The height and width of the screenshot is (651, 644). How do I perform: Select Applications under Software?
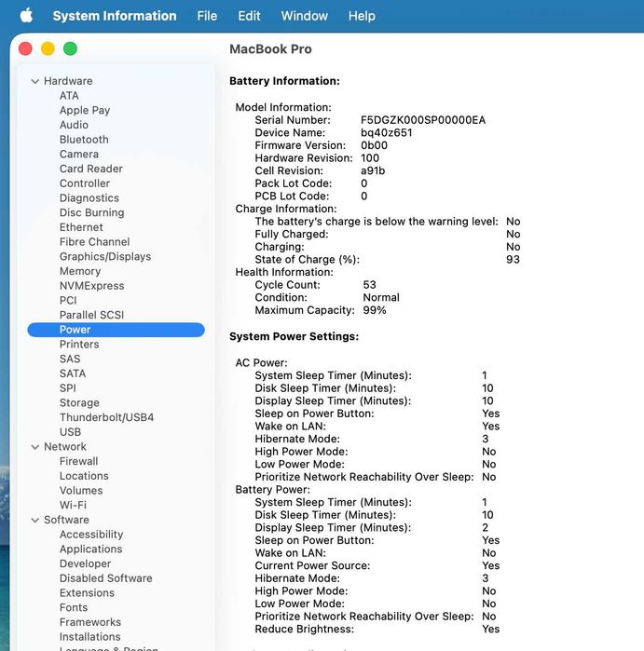pyautogui.click(x=91, y=549)
